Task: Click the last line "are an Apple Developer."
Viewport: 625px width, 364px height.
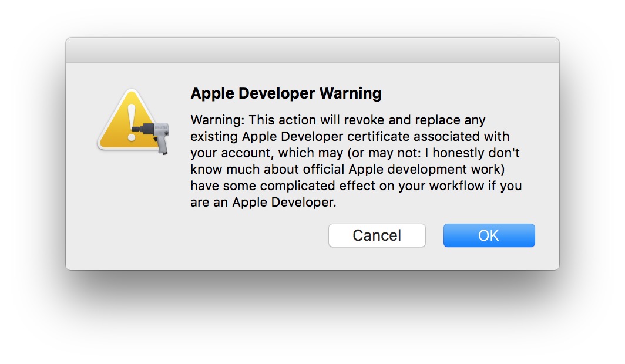Action: 264,203
